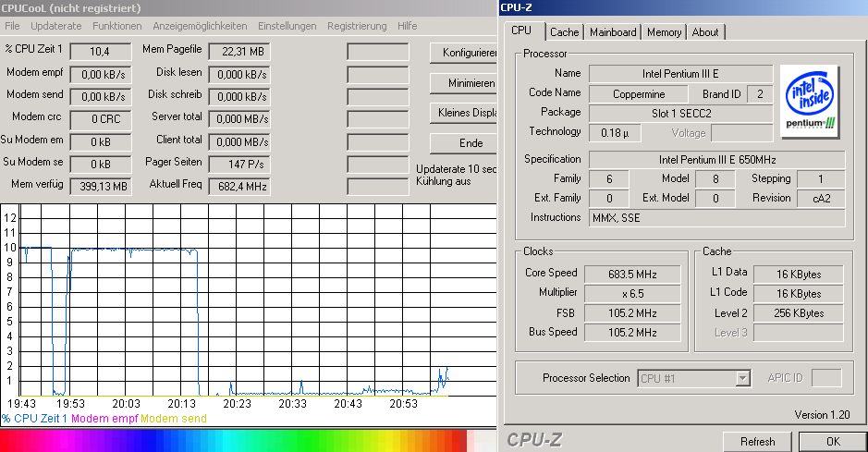Viewport: 868px width, 452px height.
Task: Click the Model value 8 in CPU-Z
Action: (x=715, y=179)
